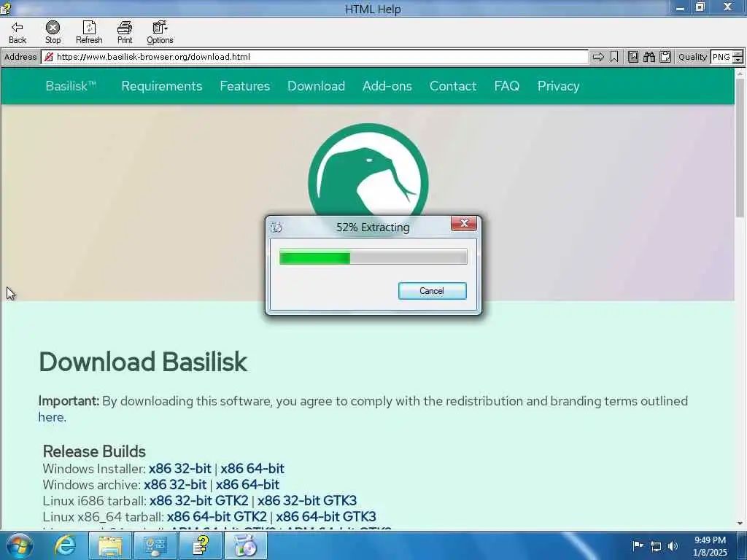Click the 'Download Basilisk' heading text
This screenshot has height=560, width=747.
(x=143, y=362)
